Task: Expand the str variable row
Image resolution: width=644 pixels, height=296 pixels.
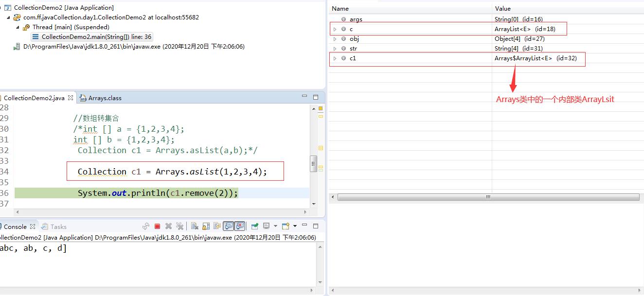Action: click(335, 49)
